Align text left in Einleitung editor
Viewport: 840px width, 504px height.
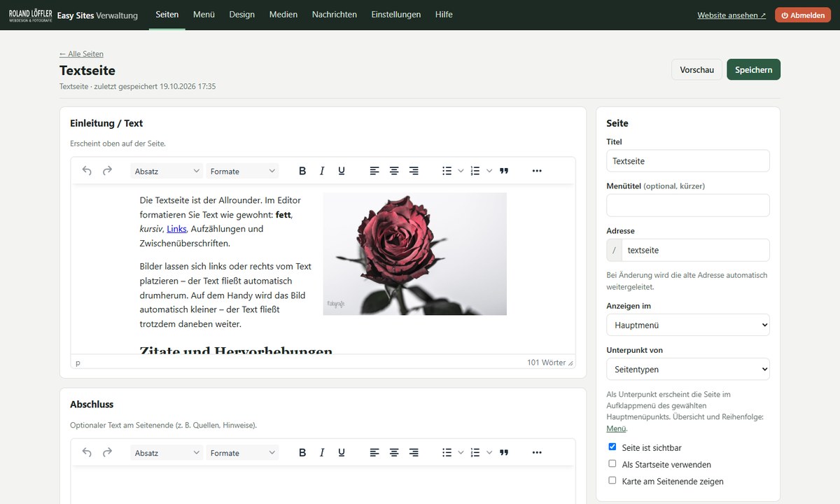tap(374, 171)
